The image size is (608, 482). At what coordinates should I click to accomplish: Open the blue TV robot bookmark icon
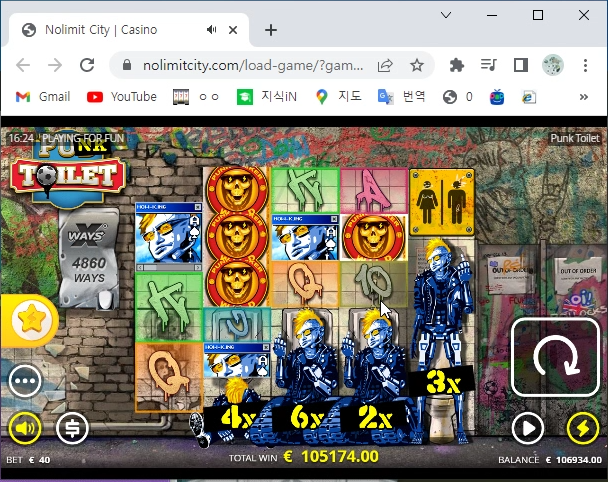tap(496, 97)
